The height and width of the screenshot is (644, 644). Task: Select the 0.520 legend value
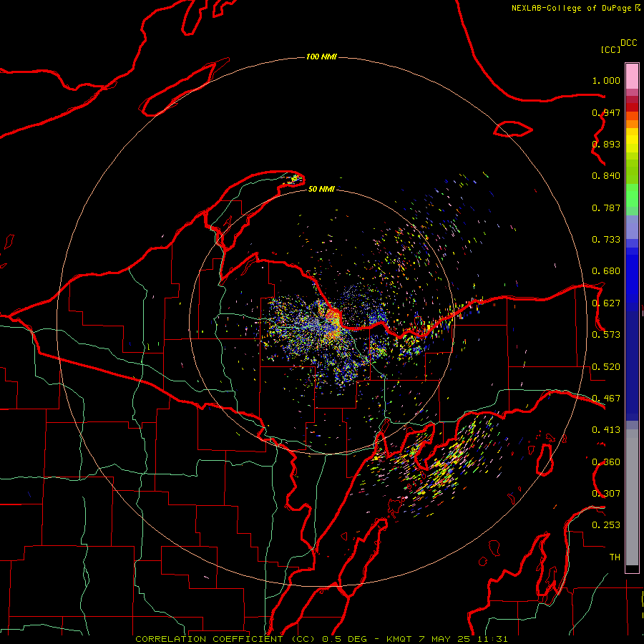click(606, 367)
